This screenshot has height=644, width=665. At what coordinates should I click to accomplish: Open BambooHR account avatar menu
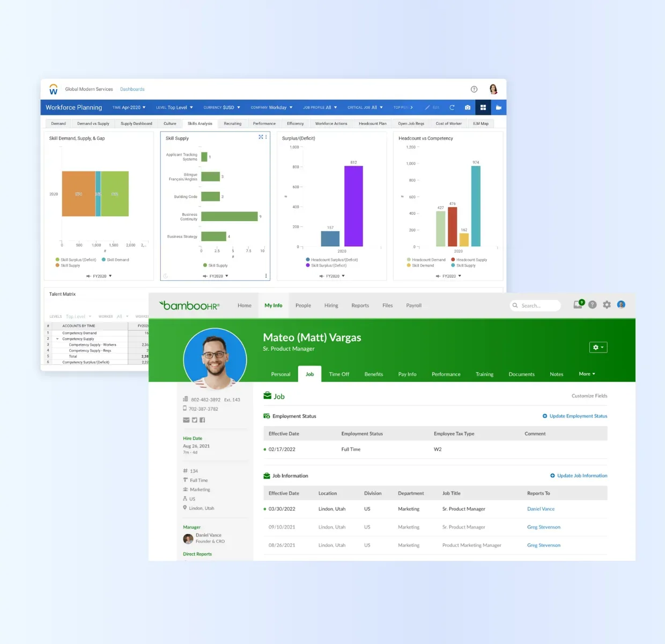pos(621,304)
